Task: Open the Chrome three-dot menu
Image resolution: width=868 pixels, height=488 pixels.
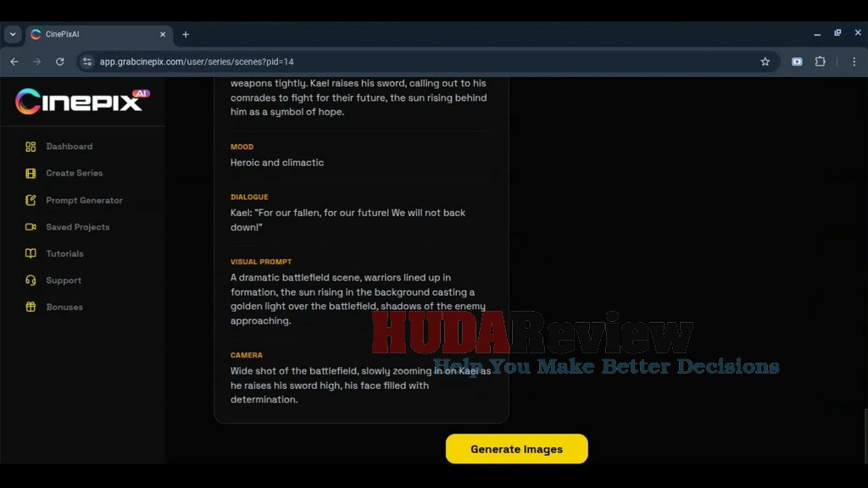Action: click(x=854, y=61)
